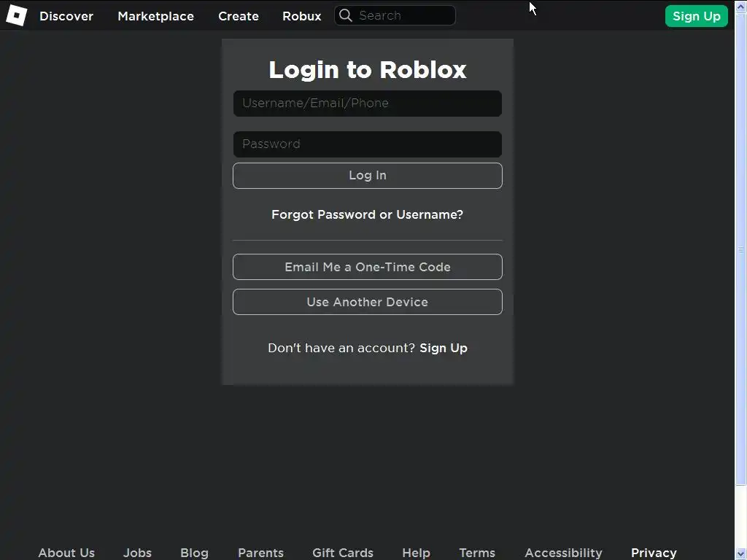
Task: Click the Roblox logo icon
Action: [16, 15]
